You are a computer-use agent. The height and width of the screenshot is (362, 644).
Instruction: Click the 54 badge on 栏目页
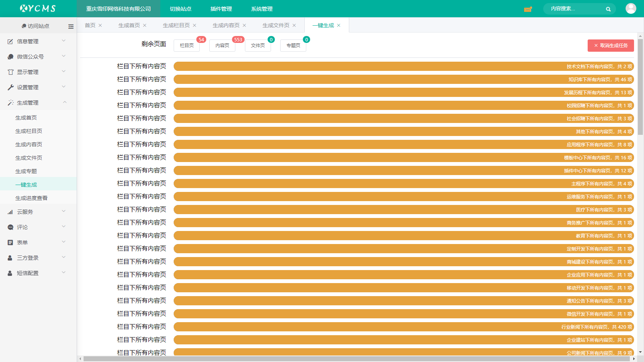pos(201,39)
